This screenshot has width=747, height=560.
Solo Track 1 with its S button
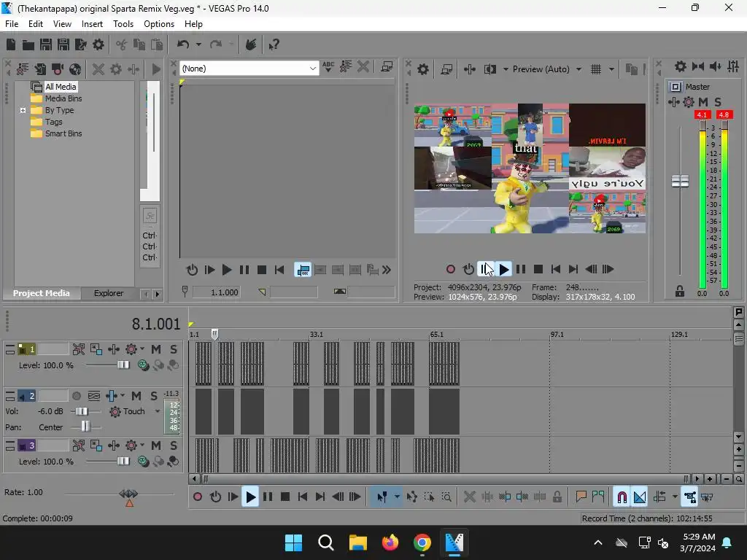[x=174, y=349]
